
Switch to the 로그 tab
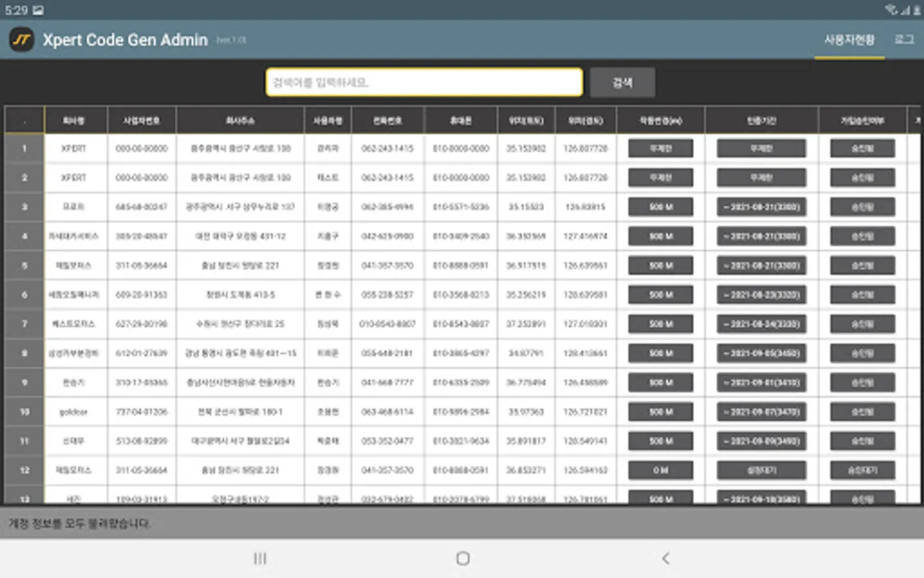pos(904,40)
